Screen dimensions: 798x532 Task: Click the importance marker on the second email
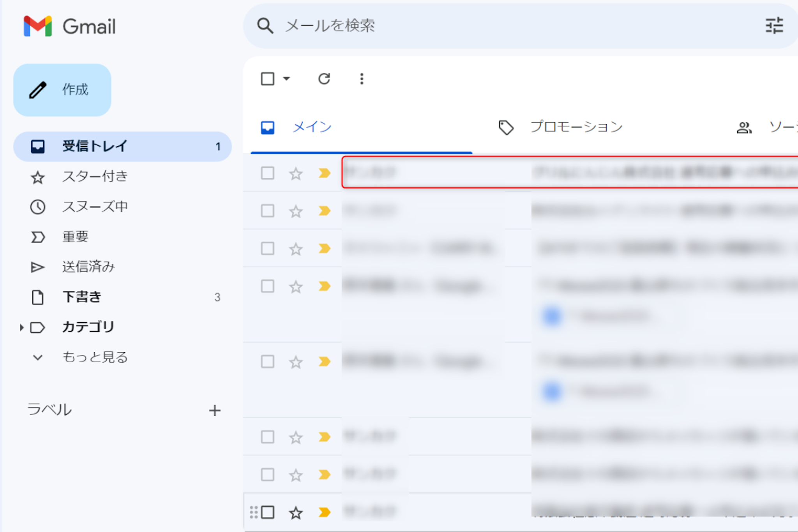click(324, 211)
